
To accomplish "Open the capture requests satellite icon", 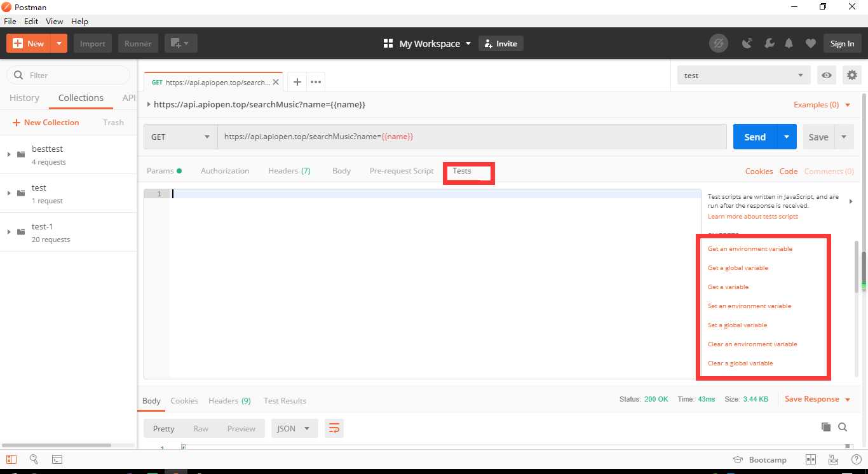I will coord(747,43).
